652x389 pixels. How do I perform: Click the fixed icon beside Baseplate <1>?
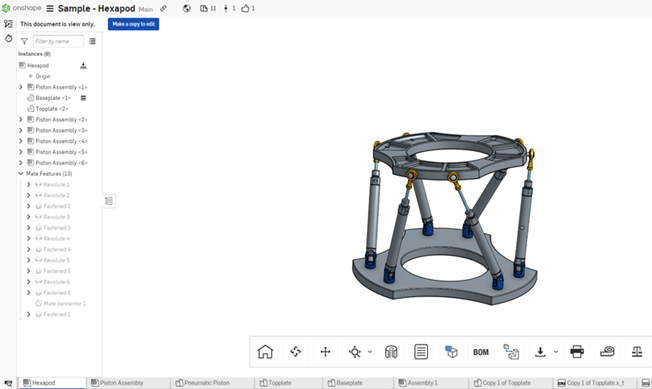point(83,98)
